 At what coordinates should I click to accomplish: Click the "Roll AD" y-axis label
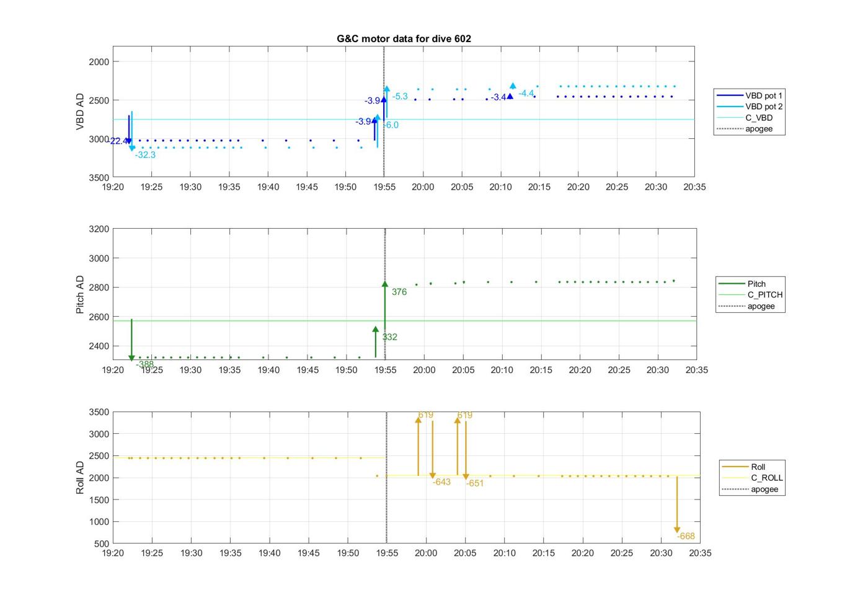coord(80,477)
